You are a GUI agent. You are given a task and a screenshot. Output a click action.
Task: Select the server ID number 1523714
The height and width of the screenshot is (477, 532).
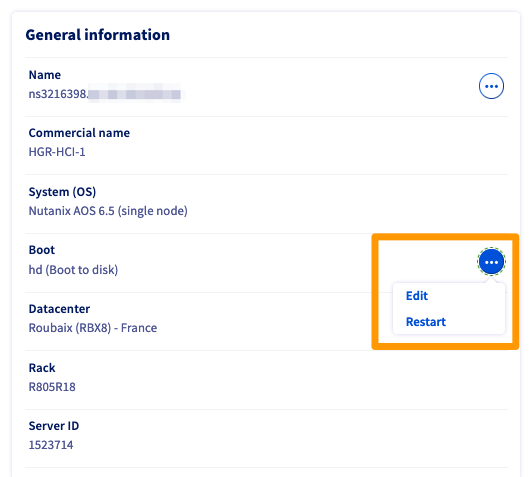[x=51, y=445]
